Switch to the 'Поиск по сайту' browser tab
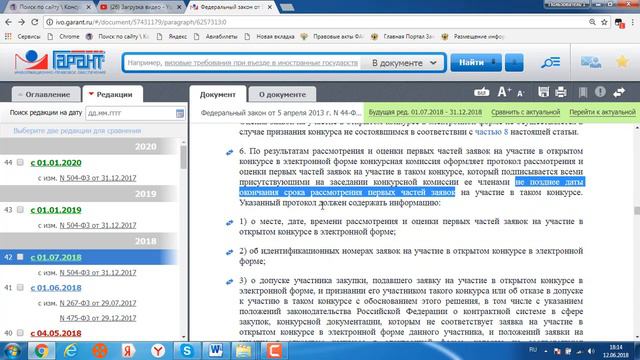The height and width of the screenshot is (360, 640). tap(51, 7)
